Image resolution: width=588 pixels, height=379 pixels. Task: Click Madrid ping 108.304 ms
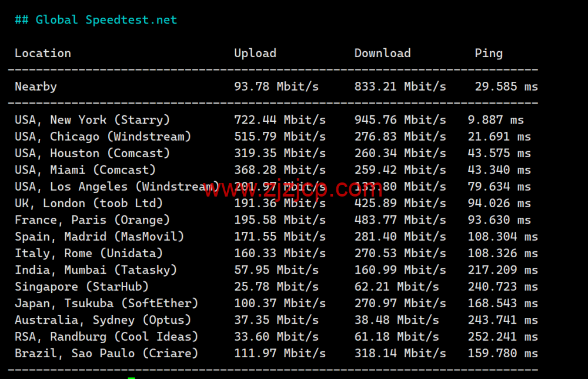point(503,237)
